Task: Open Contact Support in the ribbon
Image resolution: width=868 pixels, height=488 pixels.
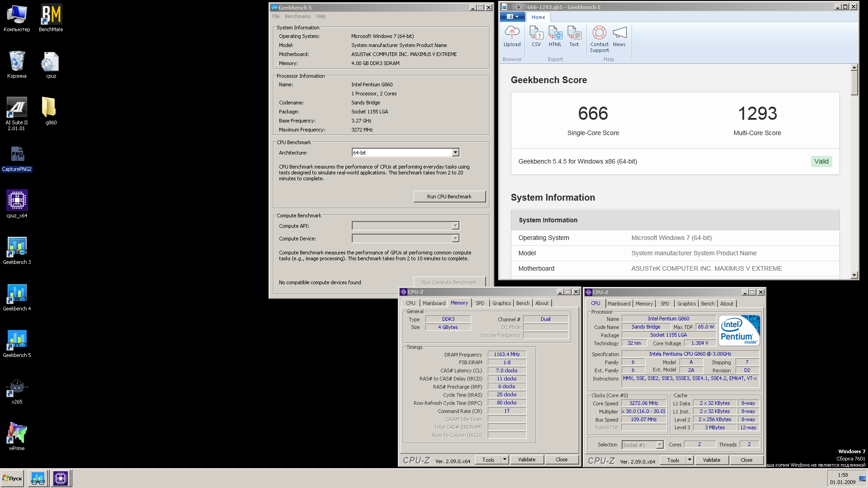Action: point(599,39)
